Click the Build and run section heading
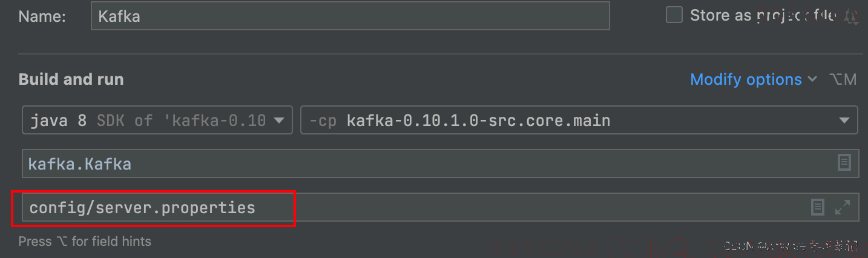 coord(71,79)
